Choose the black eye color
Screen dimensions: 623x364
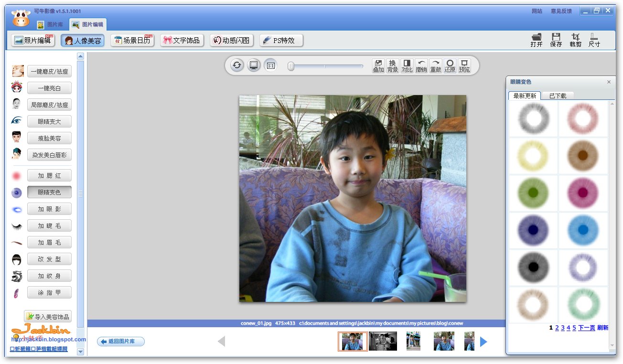(x=534, y=268)
